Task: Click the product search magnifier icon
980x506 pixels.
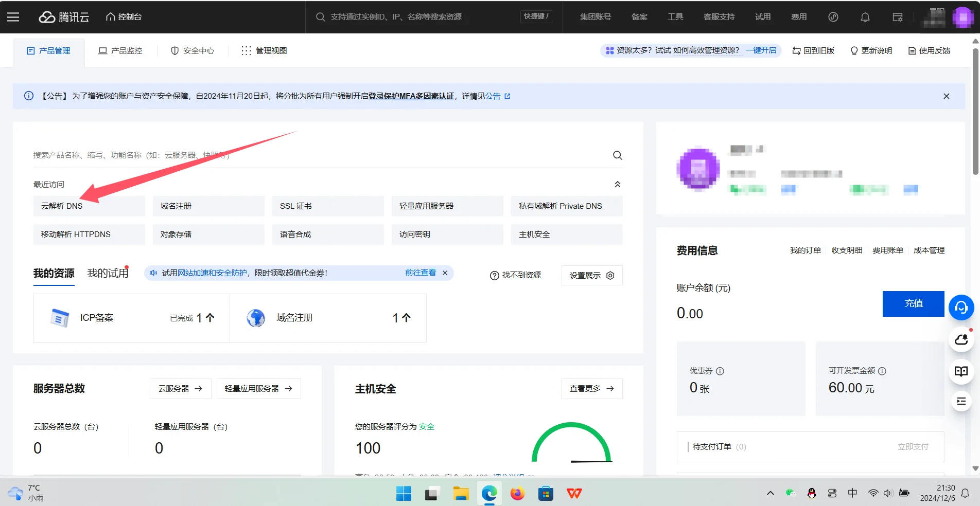Action: (x=618, y=155)
